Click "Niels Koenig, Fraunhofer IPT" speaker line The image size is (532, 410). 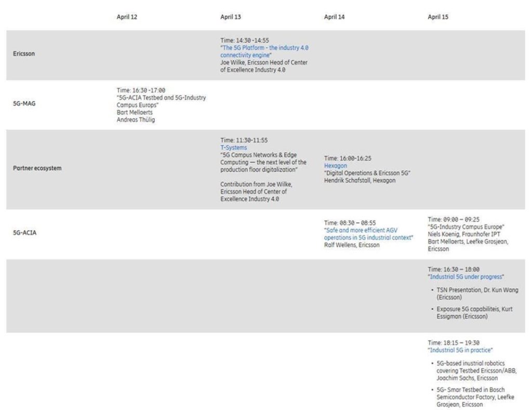[464, 234]
